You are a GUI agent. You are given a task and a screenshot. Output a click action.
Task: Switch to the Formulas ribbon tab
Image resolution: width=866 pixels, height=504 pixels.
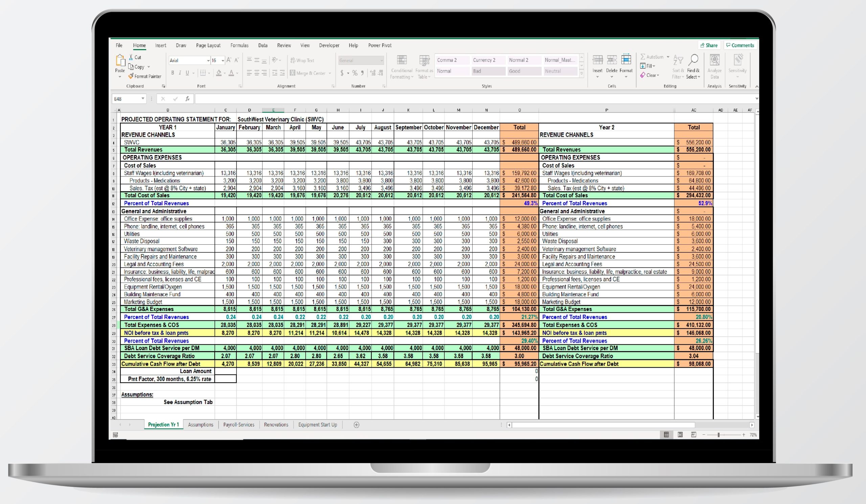click(239, 45)
